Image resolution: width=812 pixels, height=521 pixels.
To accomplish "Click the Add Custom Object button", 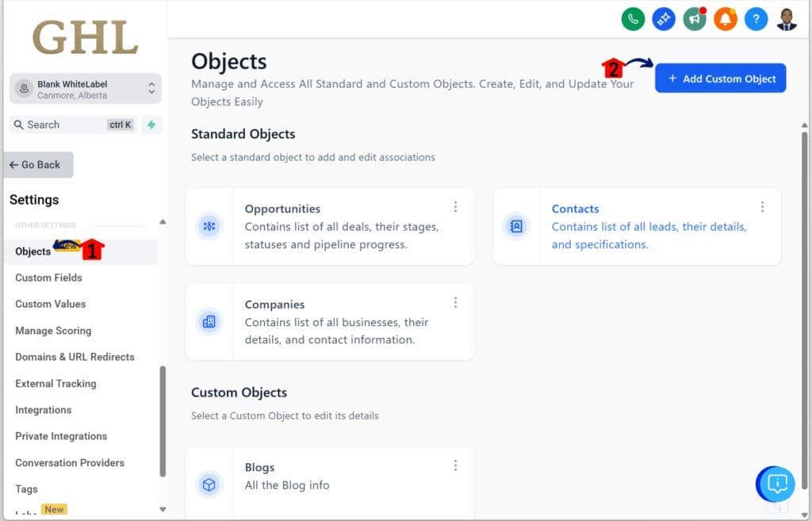I will tap(720, 79).
